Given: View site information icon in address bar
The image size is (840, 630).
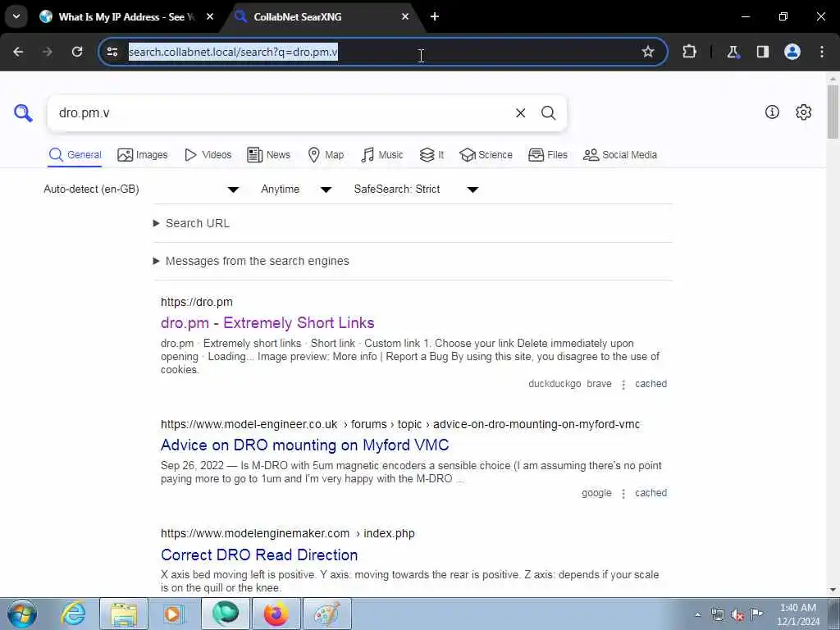Looking at the screenshot, I should click(112, 52).
